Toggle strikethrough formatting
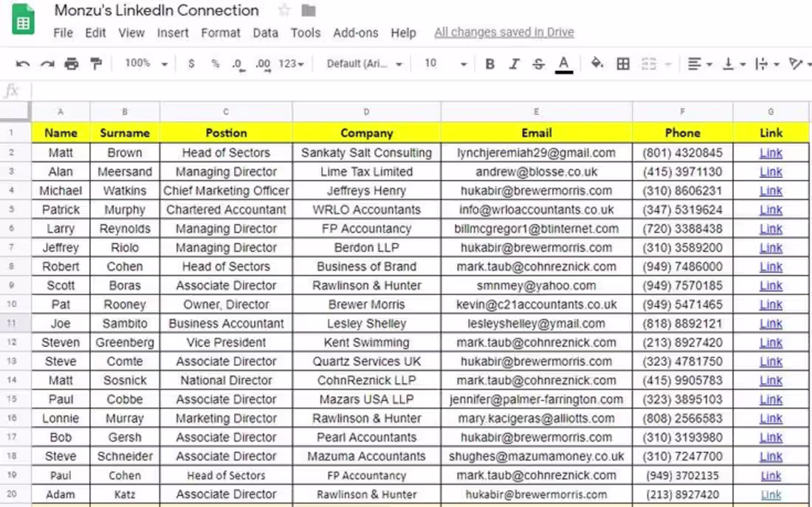The width and height of the screenshot is (812, 507). 539,63
